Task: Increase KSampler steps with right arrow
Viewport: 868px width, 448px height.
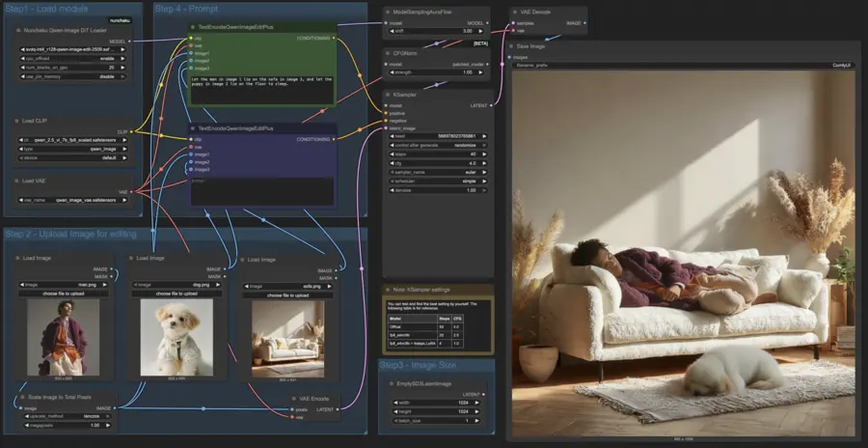Action: tap(484, 154)
